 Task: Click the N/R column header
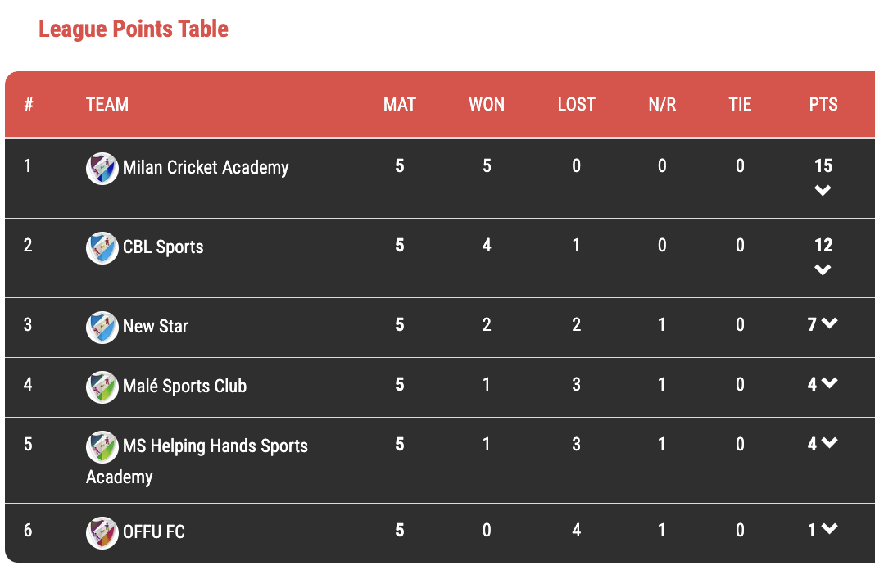coord(662,105)
